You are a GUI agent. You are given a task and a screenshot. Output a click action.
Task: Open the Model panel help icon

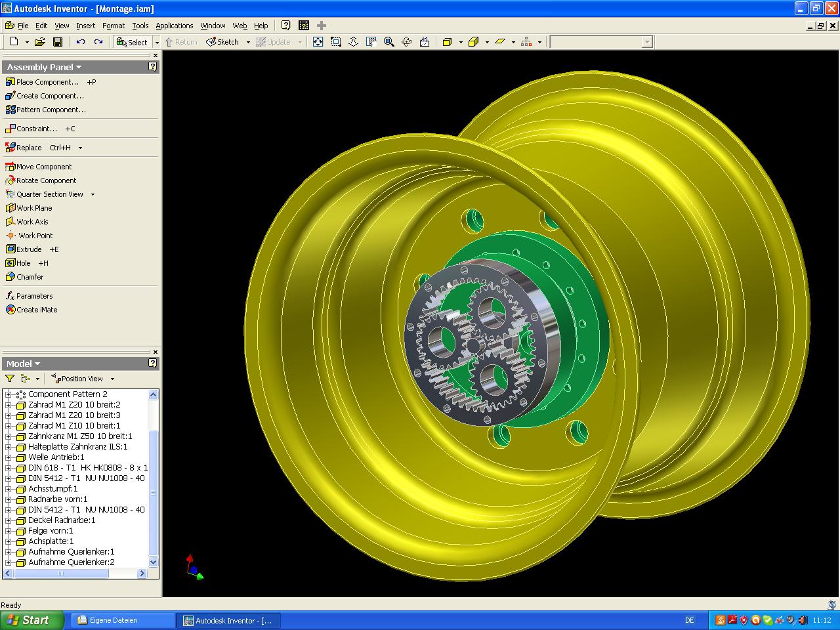pos(153,364)
